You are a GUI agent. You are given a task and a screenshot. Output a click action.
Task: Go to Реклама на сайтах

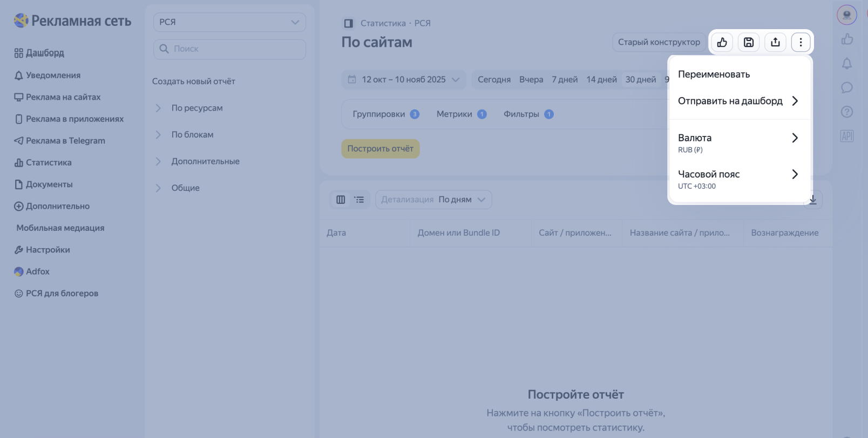(57, 97)
